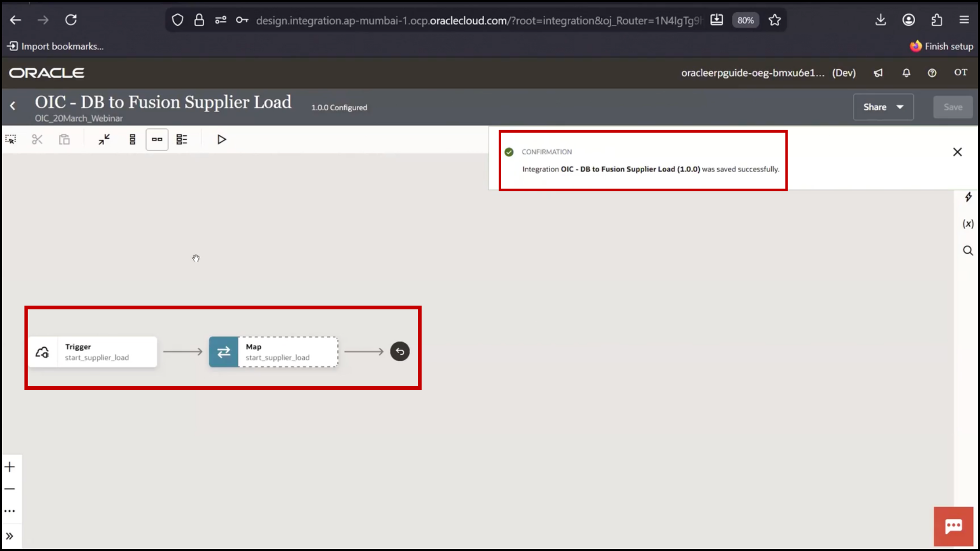Run the integration with play icon
The height and width of the screenshot is (551, 980).
(222, 139)
